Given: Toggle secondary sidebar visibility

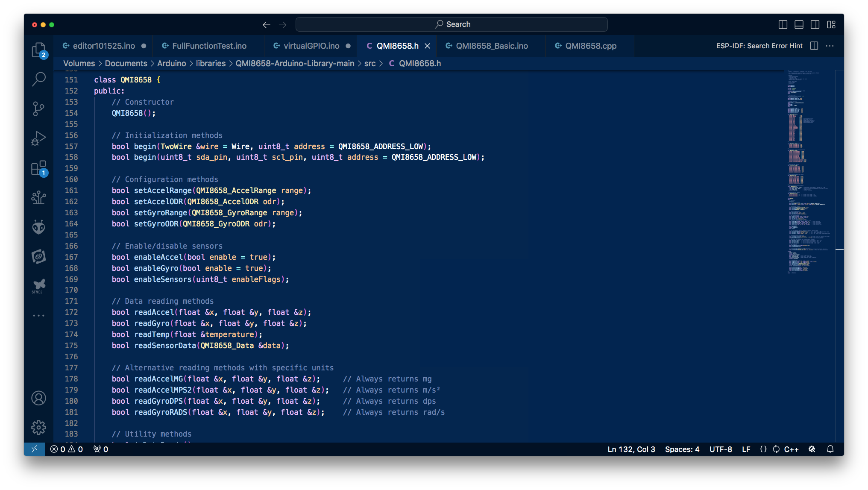Looking at the screenshot, I should coord(815,25).
